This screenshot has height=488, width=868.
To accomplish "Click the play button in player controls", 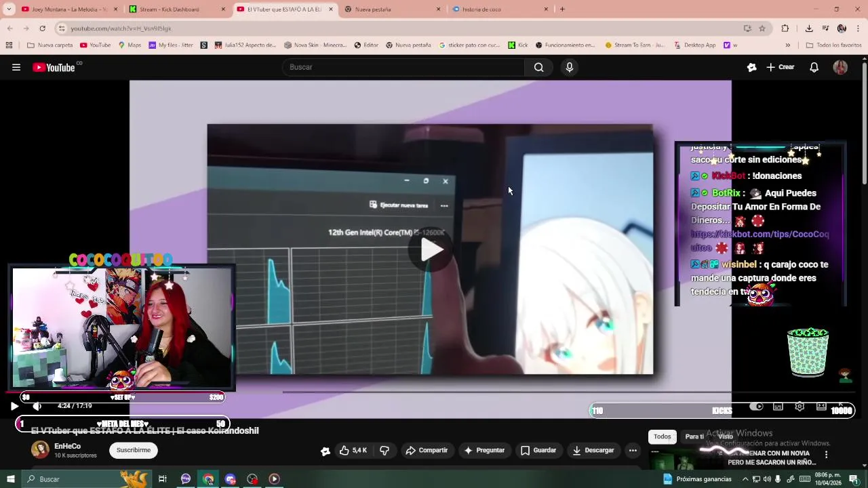I will [x=14, y=406].
